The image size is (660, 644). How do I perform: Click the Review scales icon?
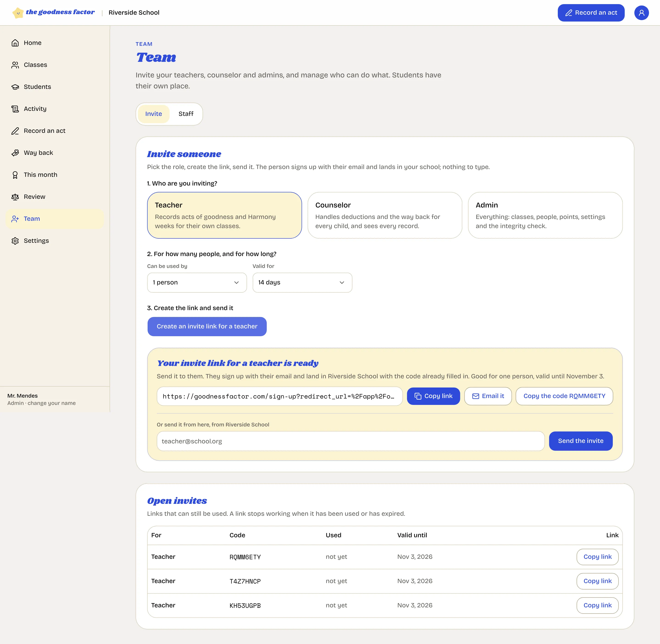pyautogui.click(x=15, y=197)
